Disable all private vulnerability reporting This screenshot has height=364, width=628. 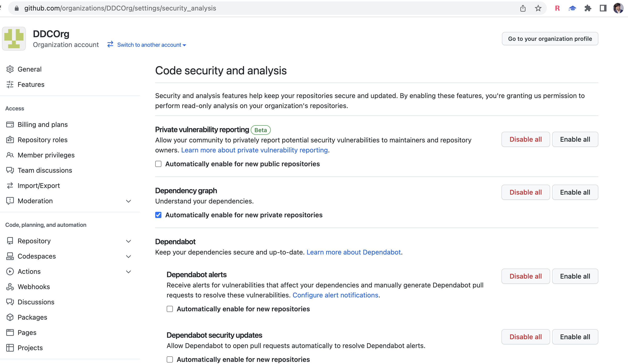[526, 140]
